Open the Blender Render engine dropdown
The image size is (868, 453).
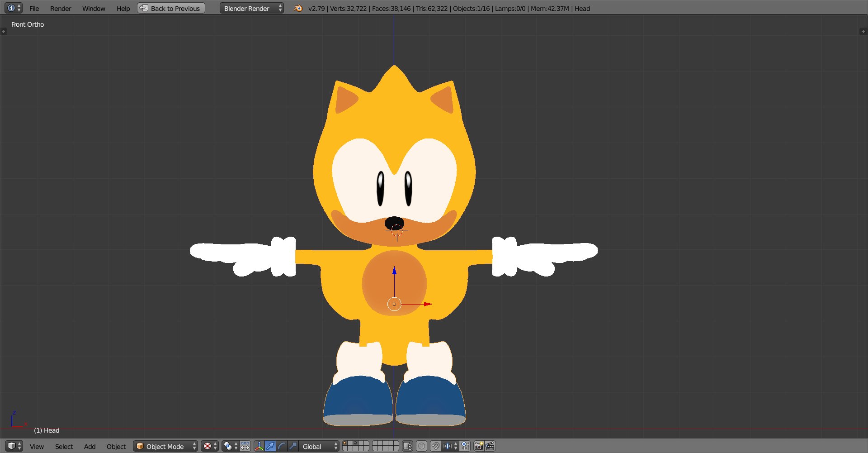pyautogui.click(x=251, y=8)
